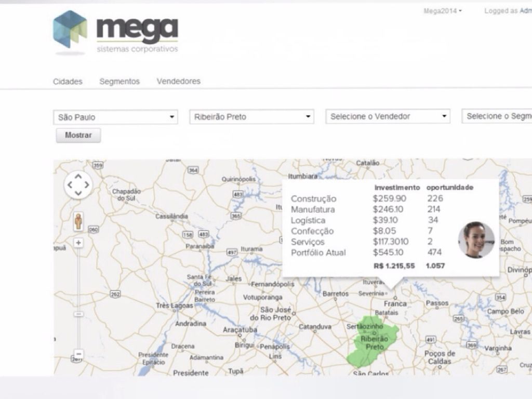Open the São Paulo state dropdown
Image resolution: width=532 pixels, height=399 pixels.
click(115, 117)
